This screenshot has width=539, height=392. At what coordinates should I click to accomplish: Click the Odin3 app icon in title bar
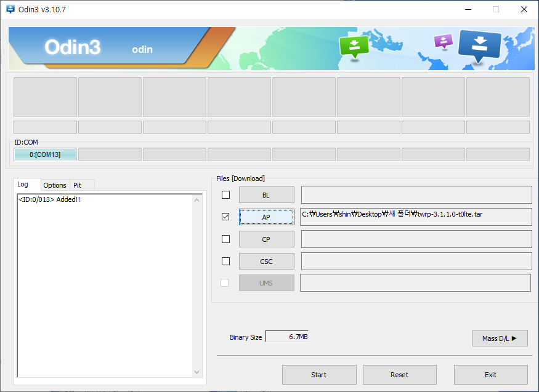[x=10, y=9]
